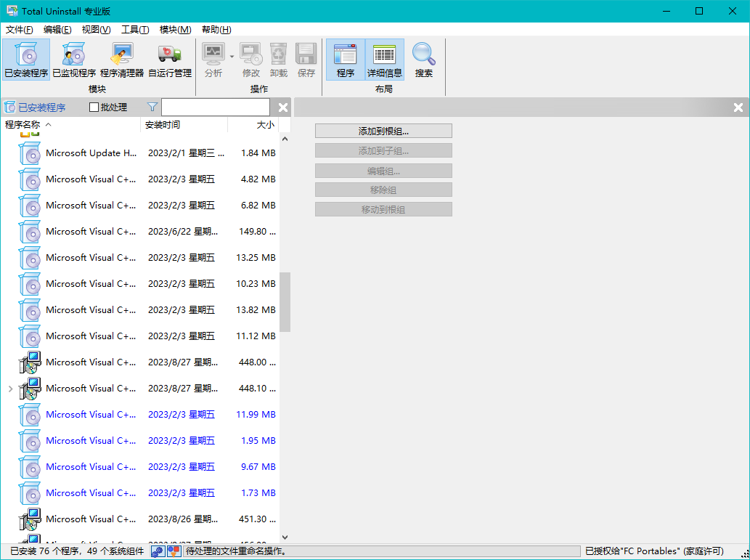
Task: Click the gears status bar icon
Action: tap(158, 551)
